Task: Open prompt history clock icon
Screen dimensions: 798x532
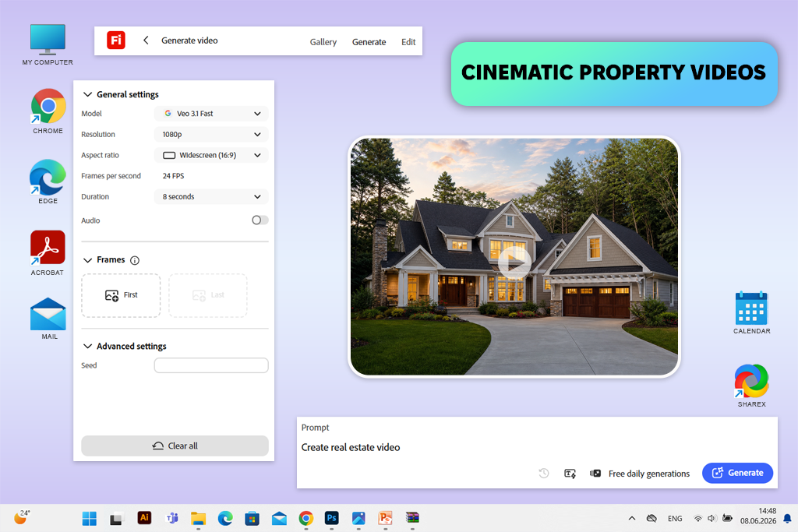Action: 543,473
